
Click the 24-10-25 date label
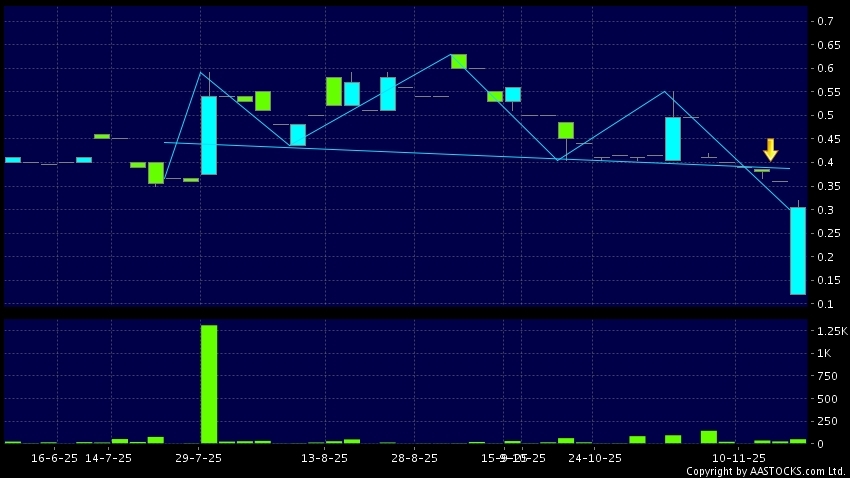[x=594, y=458]
